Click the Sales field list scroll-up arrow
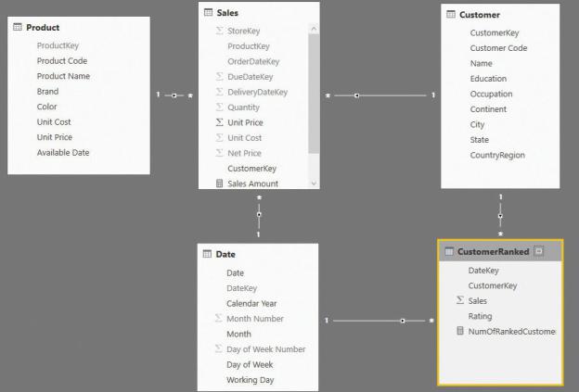Image resolution: width=579 pixels, height=392 pixels. 314,29
